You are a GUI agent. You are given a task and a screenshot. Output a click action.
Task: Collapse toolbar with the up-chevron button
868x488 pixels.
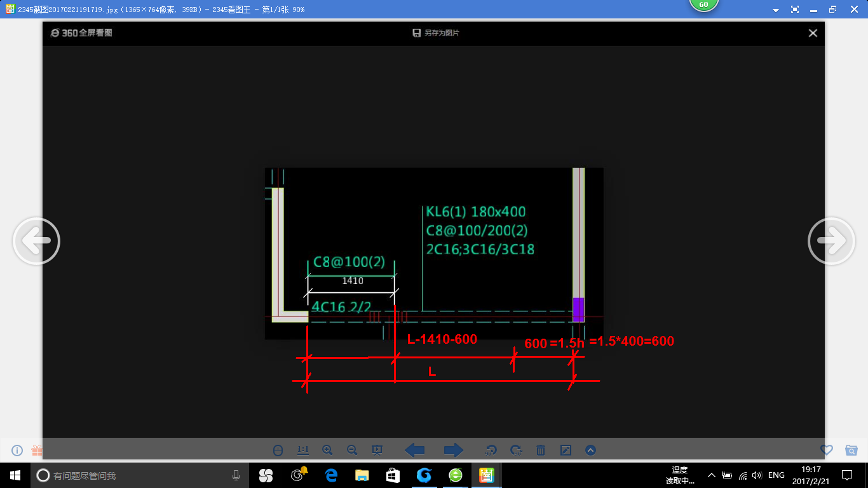pyautogui.click(x=590, y=451)
